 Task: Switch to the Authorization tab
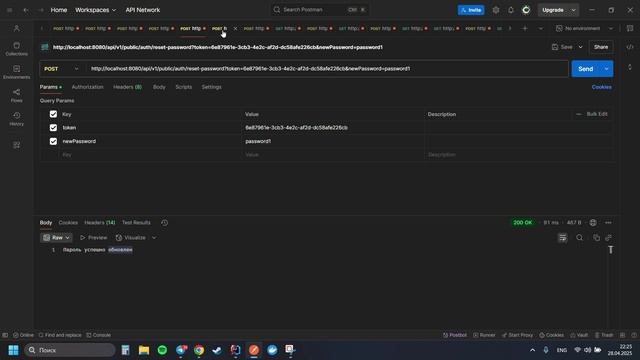87,87
